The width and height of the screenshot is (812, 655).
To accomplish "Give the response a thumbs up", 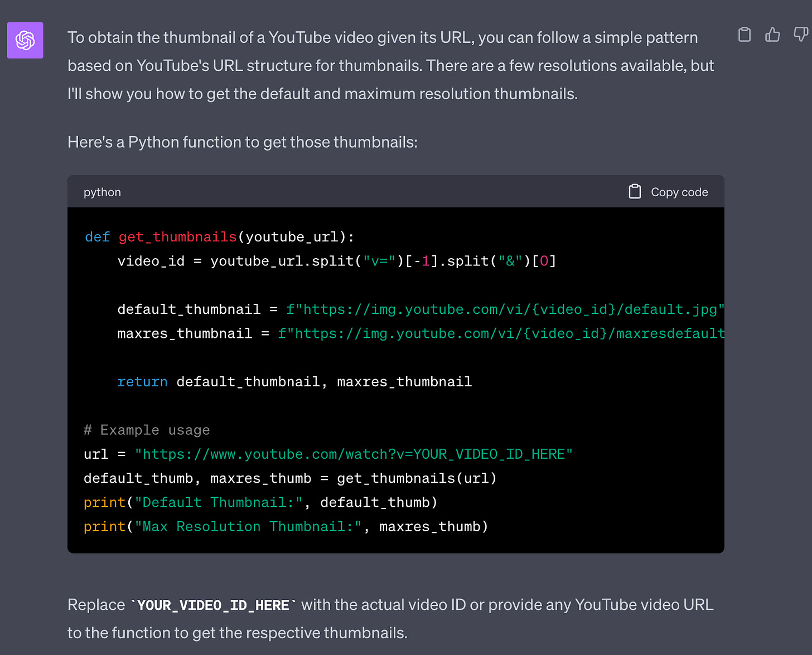I will coord(772,35).
